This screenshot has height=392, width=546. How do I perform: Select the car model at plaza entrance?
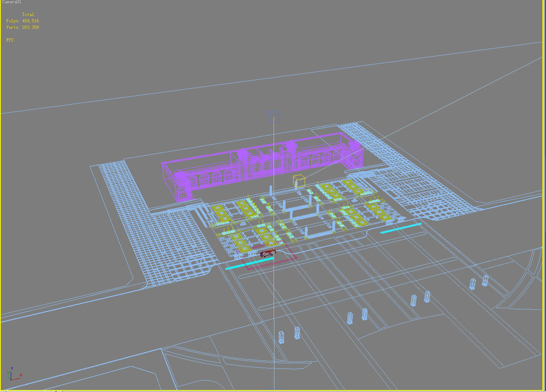[x=268, y=253]
